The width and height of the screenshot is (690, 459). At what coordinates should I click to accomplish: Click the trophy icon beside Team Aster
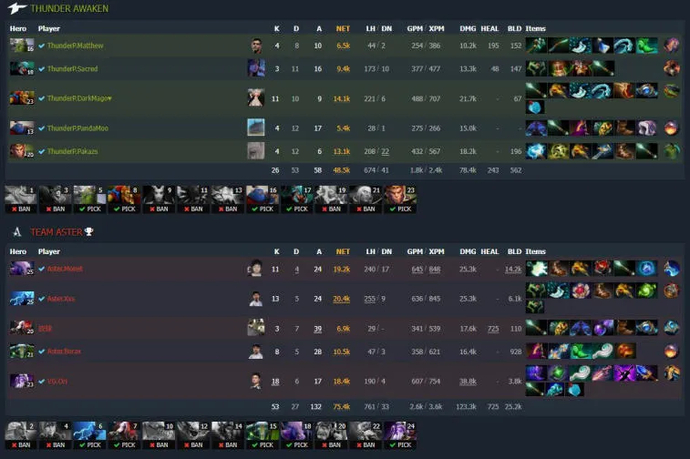click(89, 231)
